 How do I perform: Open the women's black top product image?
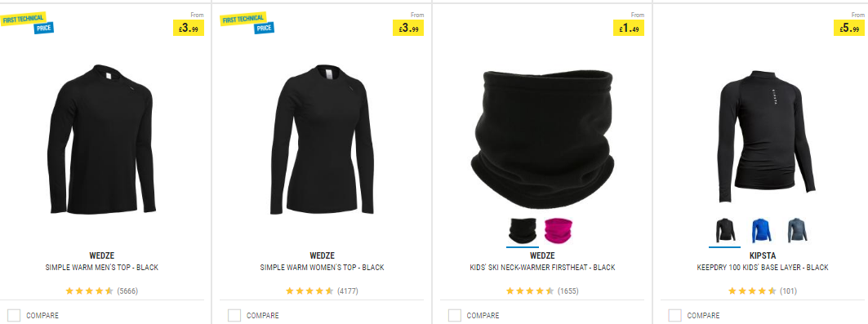[323, 140]
